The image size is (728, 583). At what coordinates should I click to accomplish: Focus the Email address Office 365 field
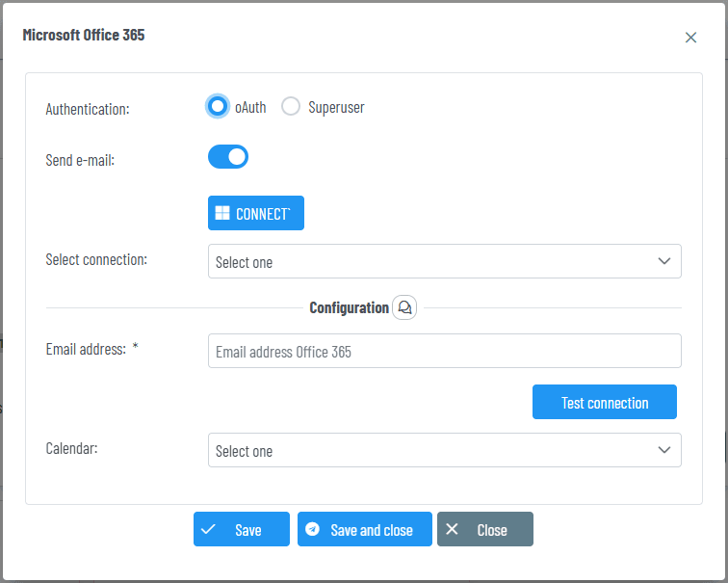point(444,351)
